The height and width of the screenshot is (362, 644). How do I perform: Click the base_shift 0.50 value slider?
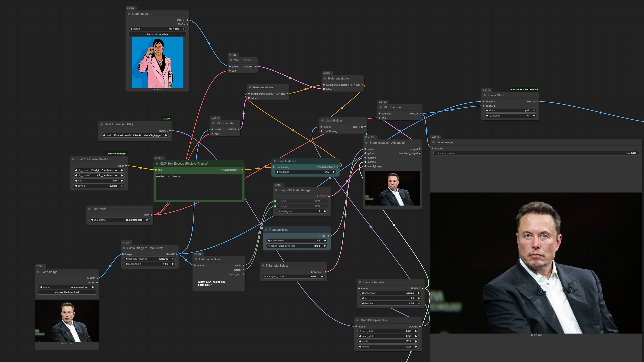click(x=388, y=336)
